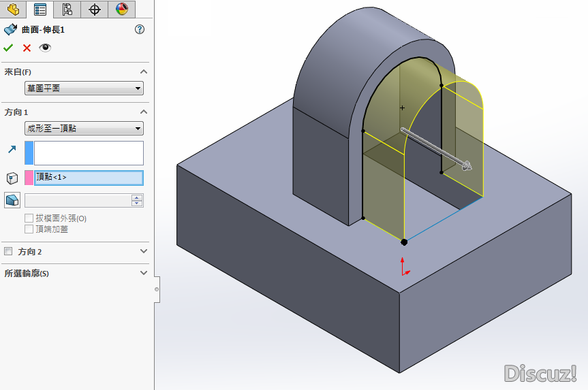Click the 曲面-伸長1 title text

(43, 29)
